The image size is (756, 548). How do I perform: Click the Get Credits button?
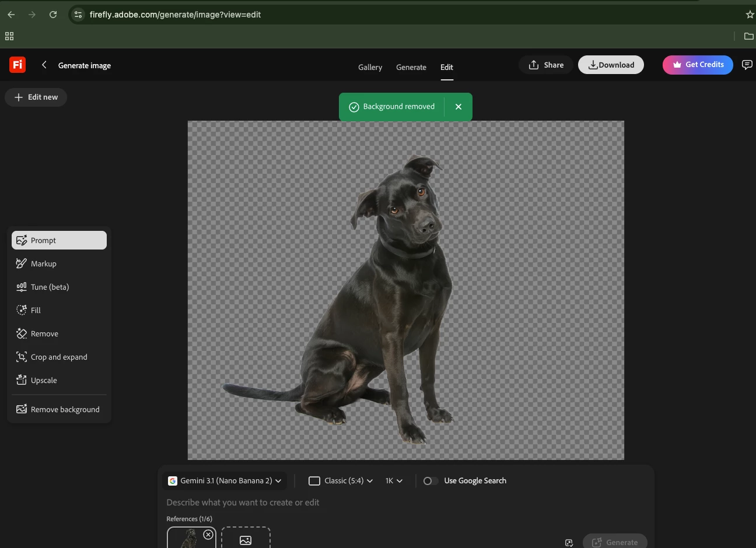click(x=698, y=65)
